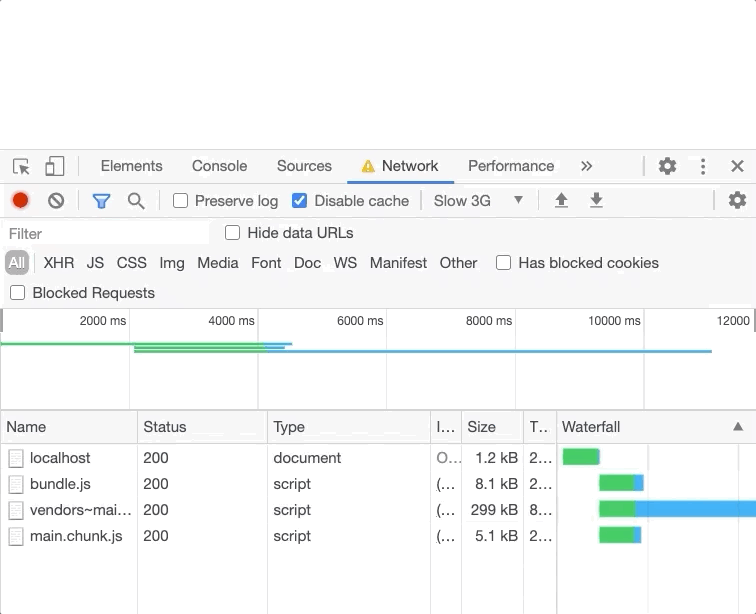Check the Hide data URLs box
756x614 pixels.
point(233,233)
